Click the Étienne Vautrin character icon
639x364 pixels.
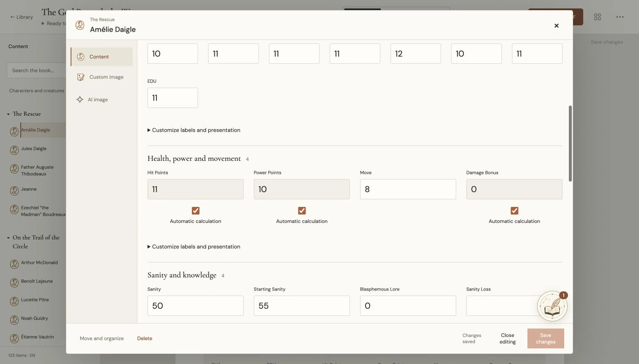pyautogui.click(x=14, y=338)
